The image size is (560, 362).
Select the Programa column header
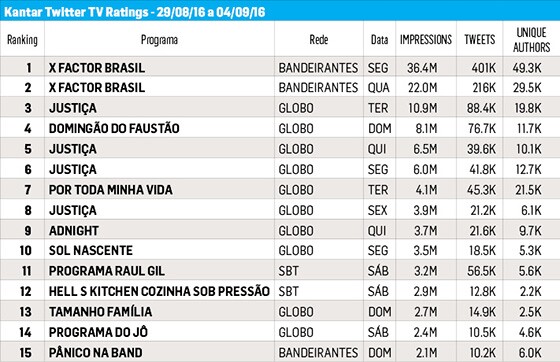159,40
